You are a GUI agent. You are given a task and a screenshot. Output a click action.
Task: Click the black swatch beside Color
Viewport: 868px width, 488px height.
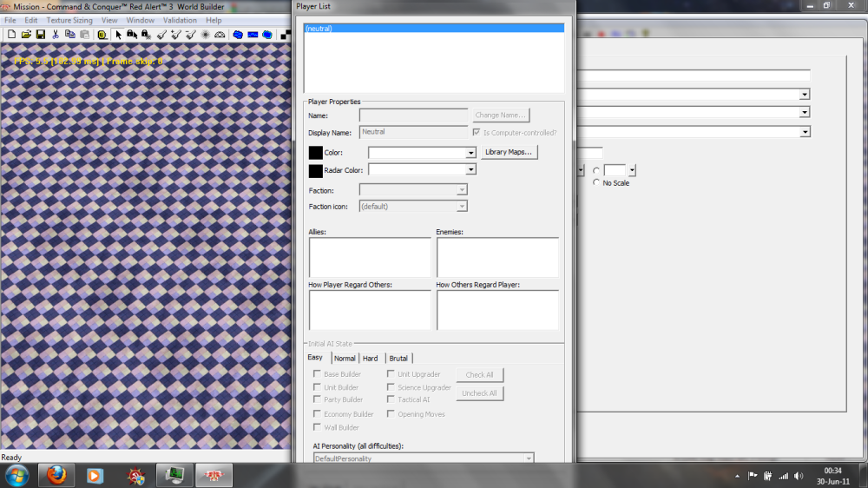[315, 153]
